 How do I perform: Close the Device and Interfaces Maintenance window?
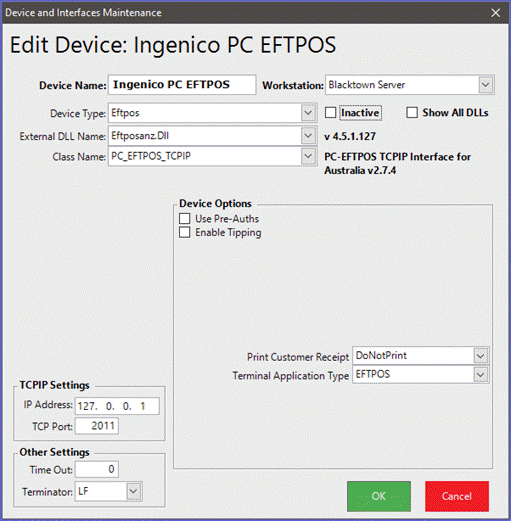(x=496, y=13)
